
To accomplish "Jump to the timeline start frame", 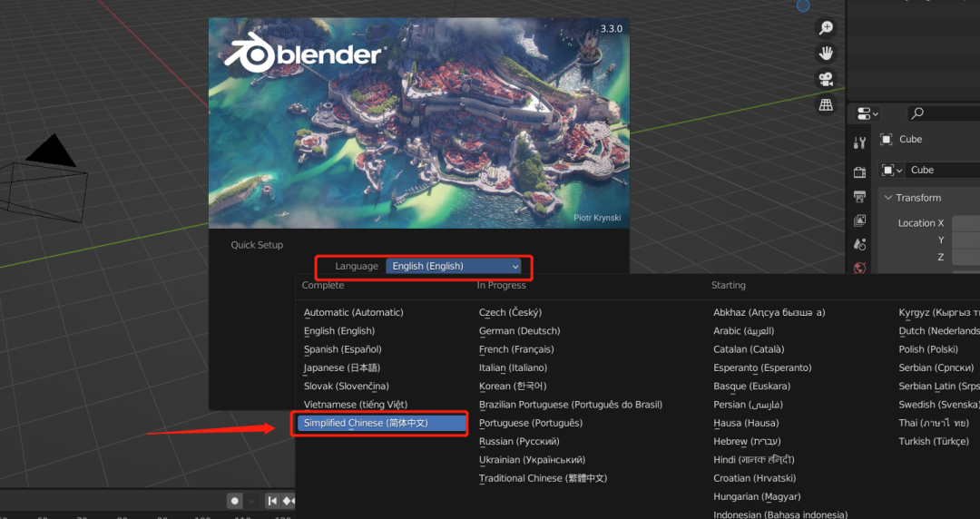I will pos(272,501).
